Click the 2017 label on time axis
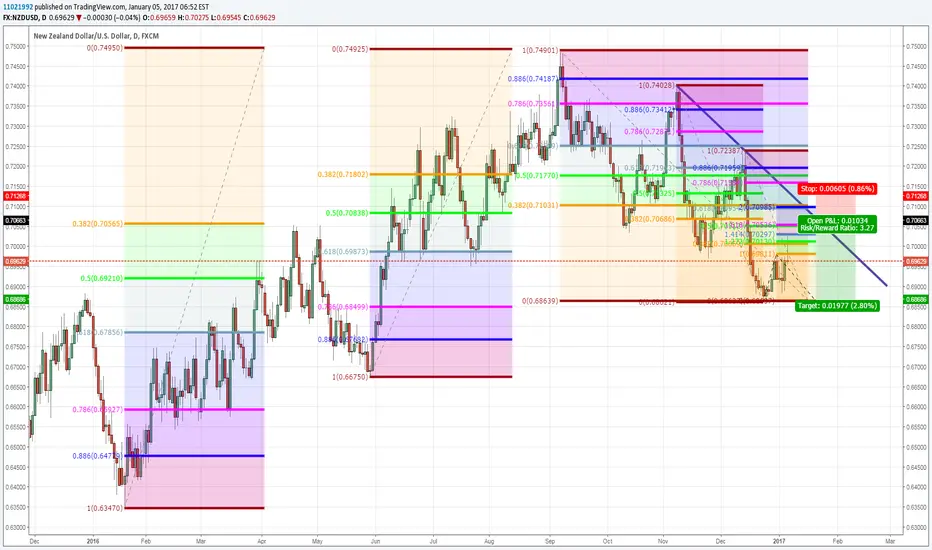This screenshot has width=932, height=550. pyautogui.click(x=779, y=542)
